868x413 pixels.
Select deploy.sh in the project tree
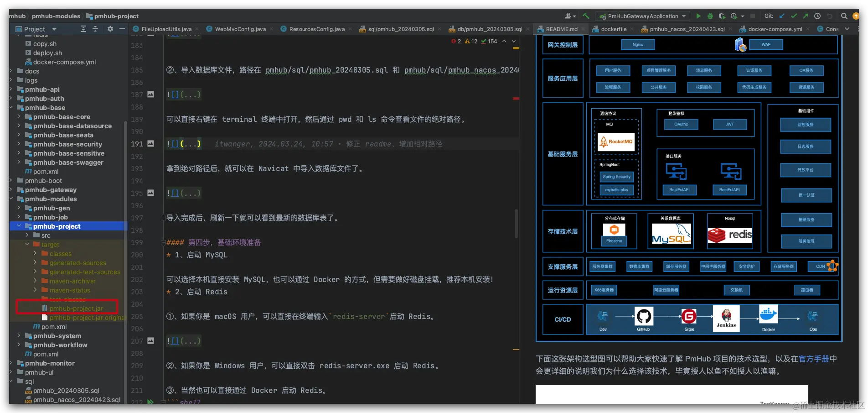click(x=47, y=53)
